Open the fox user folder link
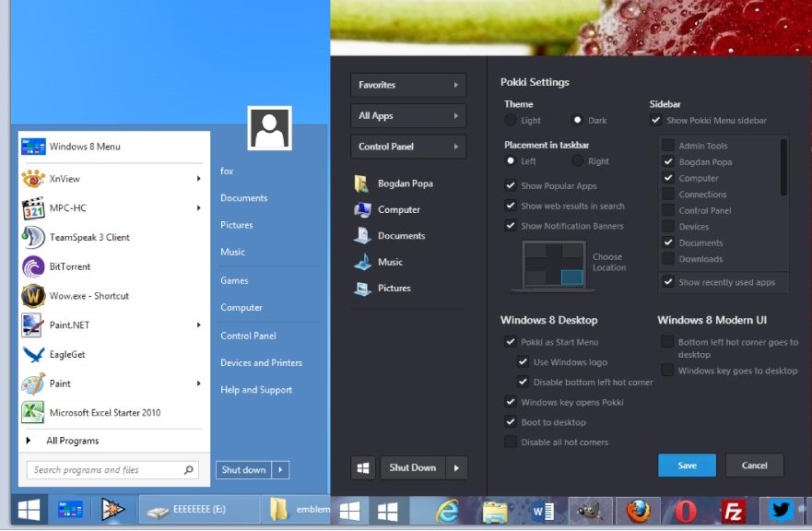The height and width of the screenshot is (531, 812). pos(227,171)
